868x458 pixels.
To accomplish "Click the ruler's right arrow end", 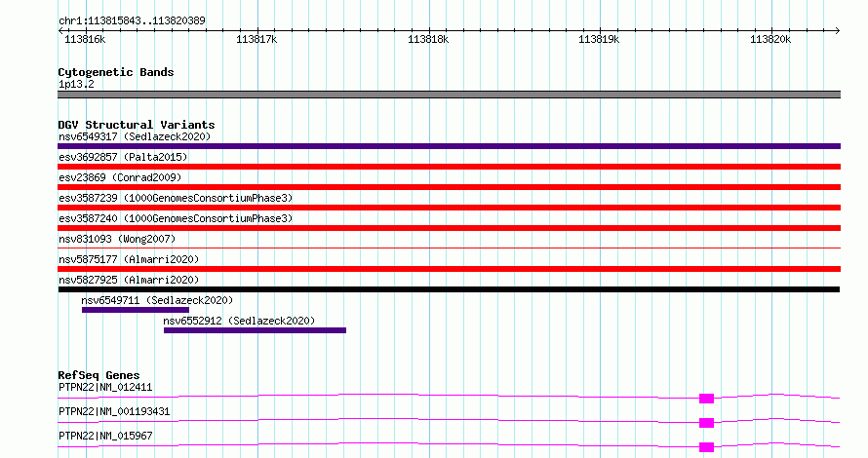I will [838, 30].
